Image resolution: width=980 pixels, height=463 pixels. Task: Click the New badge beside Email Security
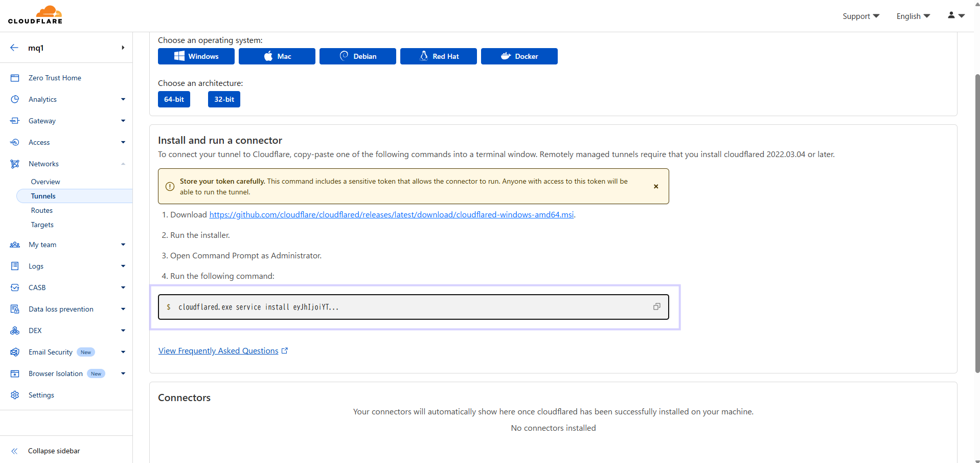tap(86, 352)
